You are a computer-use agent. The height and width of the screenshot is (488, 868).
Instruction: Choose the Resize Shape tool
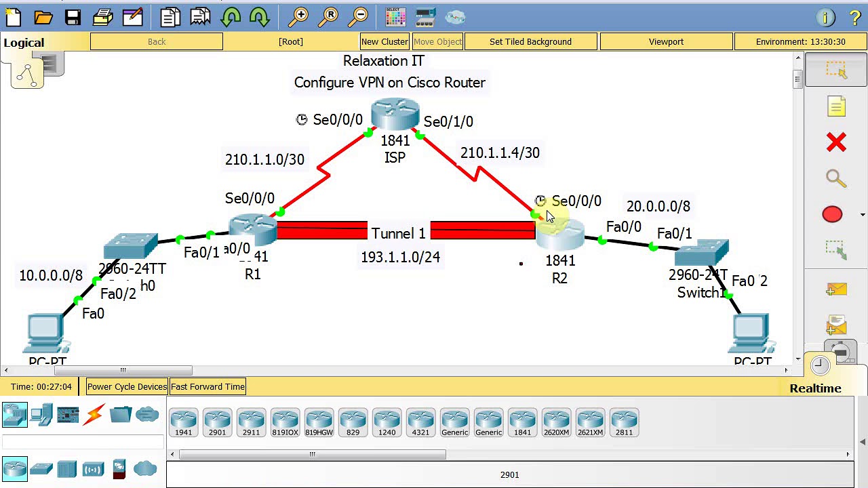click(836, 250)
